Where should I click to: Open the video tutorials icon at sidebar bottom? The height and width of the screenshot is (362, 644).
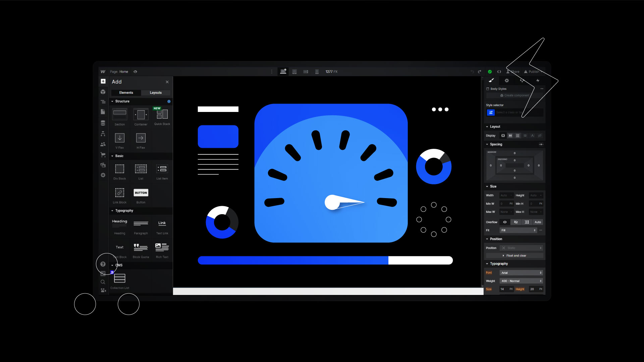pyautogui.click(x=103, y=290)
